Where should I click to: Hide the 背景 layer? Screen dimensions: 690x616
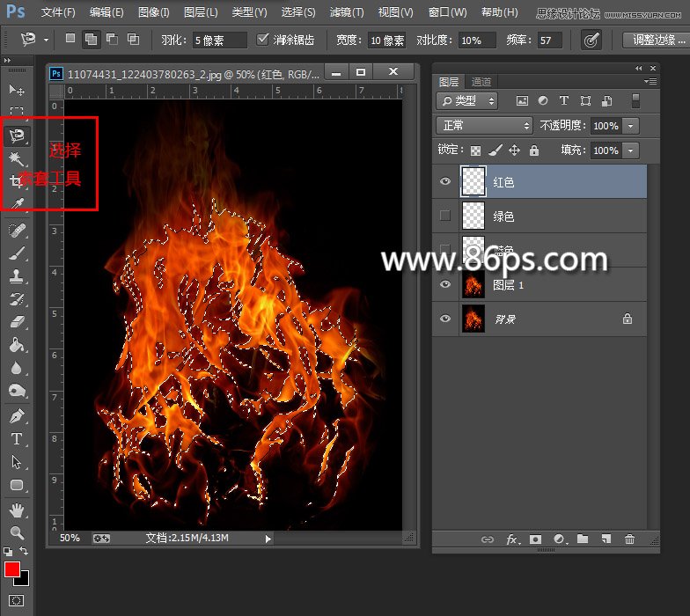click(x=445, y=319)
